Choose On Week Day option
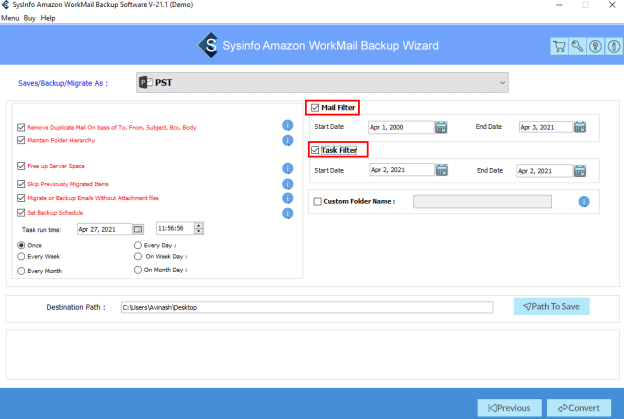624x419 pixels. [x=138, y=256]
